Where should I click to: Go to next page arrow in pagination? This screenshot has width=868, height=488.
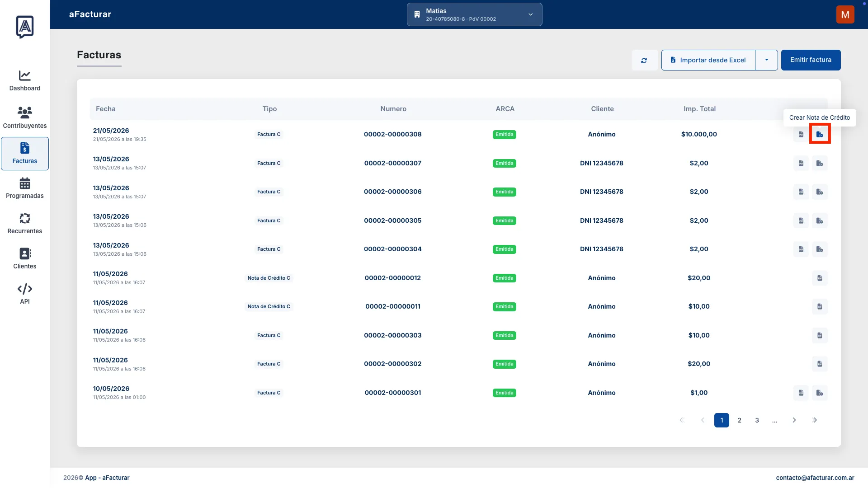tap(794, 420)
